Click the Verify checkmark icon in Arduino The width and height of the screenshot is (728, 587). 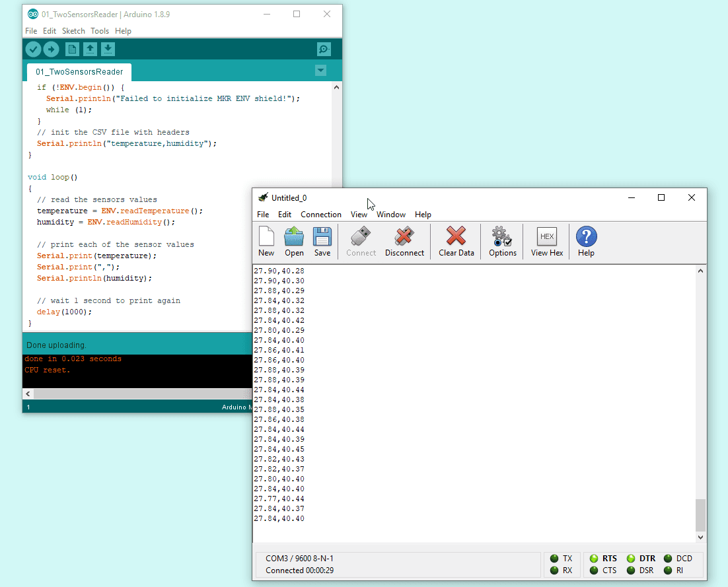coord(33,50)
